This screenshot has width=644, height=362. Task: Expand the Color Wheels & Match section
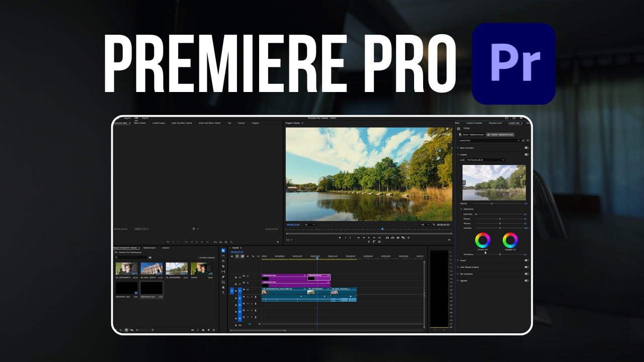[458, 267]
